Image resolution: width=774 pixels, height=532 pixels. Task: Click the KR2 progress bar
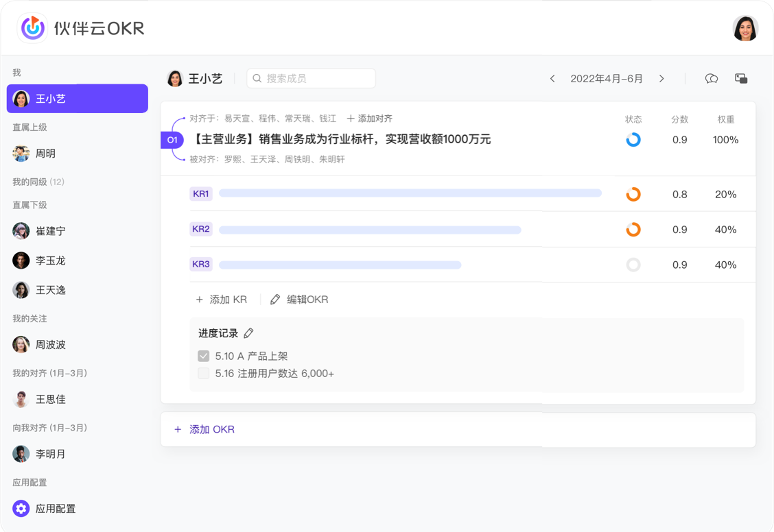(370, 230)
